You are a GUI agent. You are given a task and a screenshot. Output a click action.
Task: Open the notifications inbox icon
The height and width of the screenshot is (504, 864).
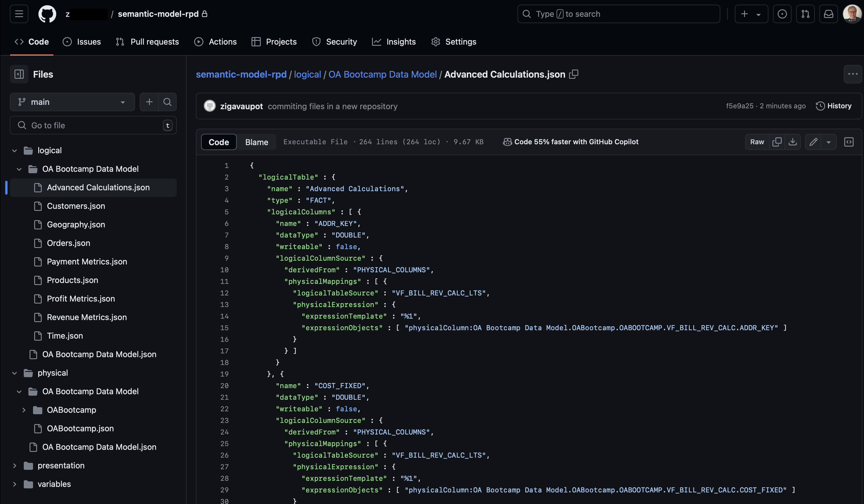(x=829, y=14)
